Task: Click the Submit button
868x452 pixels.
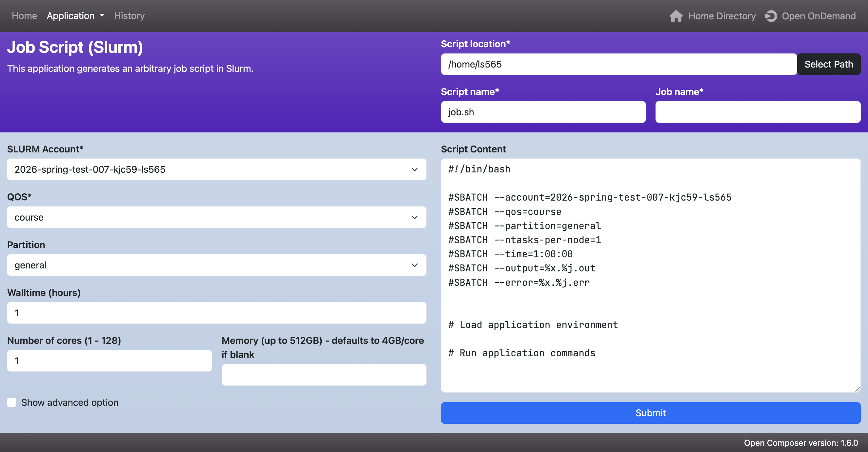Action: tap(650, 413)
